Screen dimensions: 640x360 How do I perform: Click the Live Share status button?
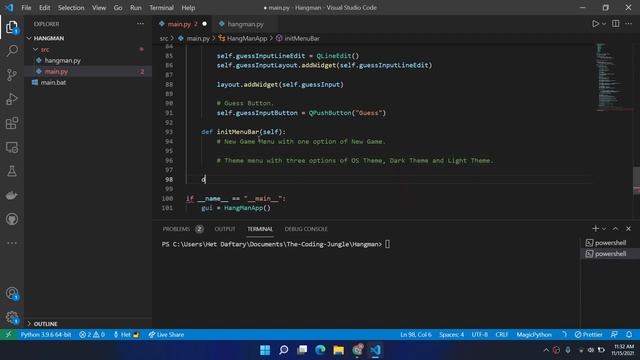point(166,335)
